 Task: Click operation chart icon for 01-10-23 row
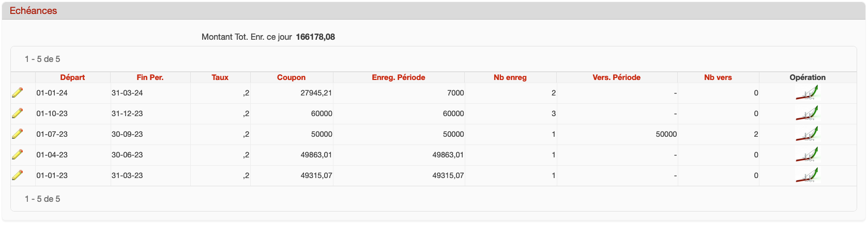(807, 114)
